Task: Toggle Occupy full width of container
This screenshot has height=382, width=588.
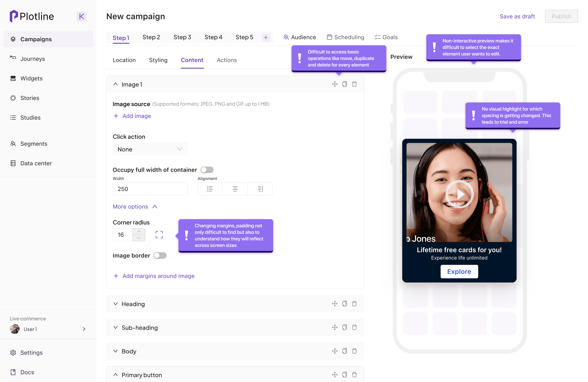Action: pos(207,170)
